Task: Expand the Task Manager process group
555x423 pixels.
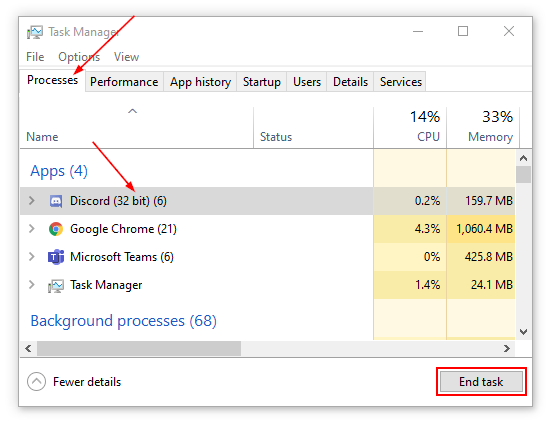Action: pyautogui.click(x=32, y=285)
